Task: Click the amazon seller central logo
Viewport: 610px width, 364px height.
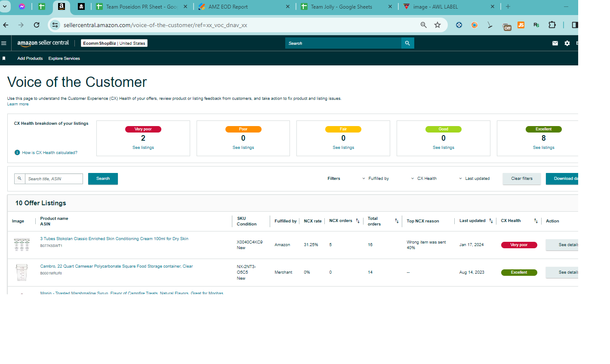Action: 43,43
